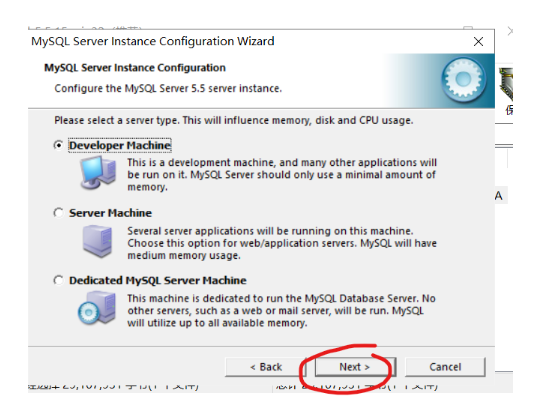The width and height of the screenshot is (534, 411).
Task: Cancel the configuration wizard
Action: pyautogui.click(x=445, y=367)
